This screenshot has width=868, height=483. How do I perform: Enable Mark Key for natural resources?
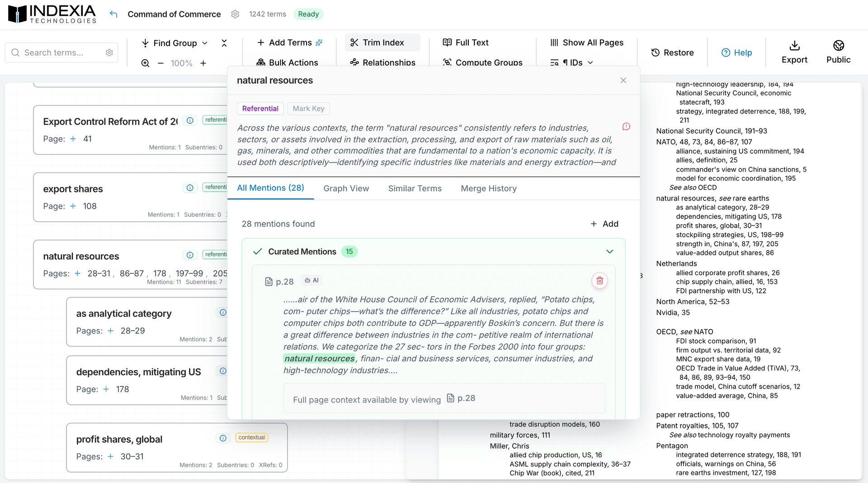tap(308, 108)
